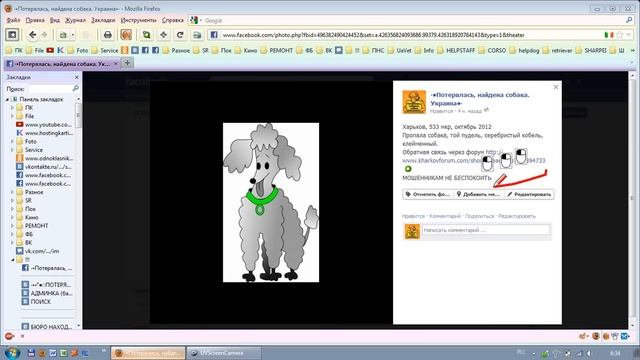
Task: Click the sidebar toggle toolbar button
Action: click(x=12, y=35)
